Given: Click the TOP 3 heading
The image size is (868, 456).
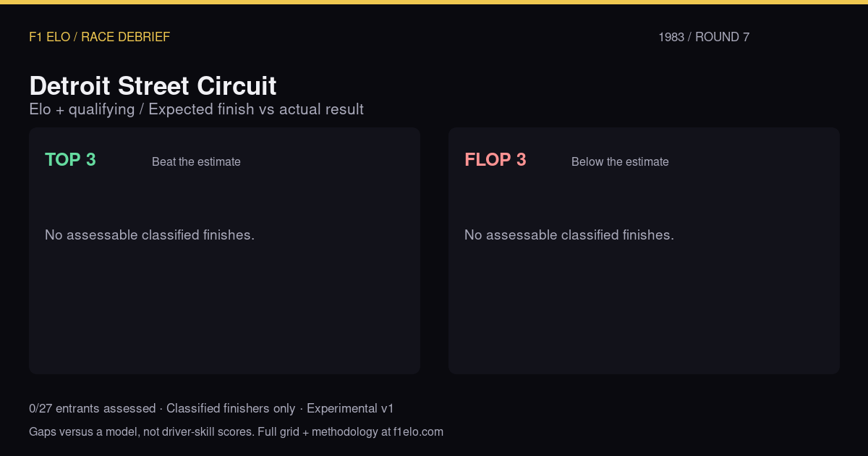Looking at the screenshot, I should pyautogui.click(x=70, y=160).
